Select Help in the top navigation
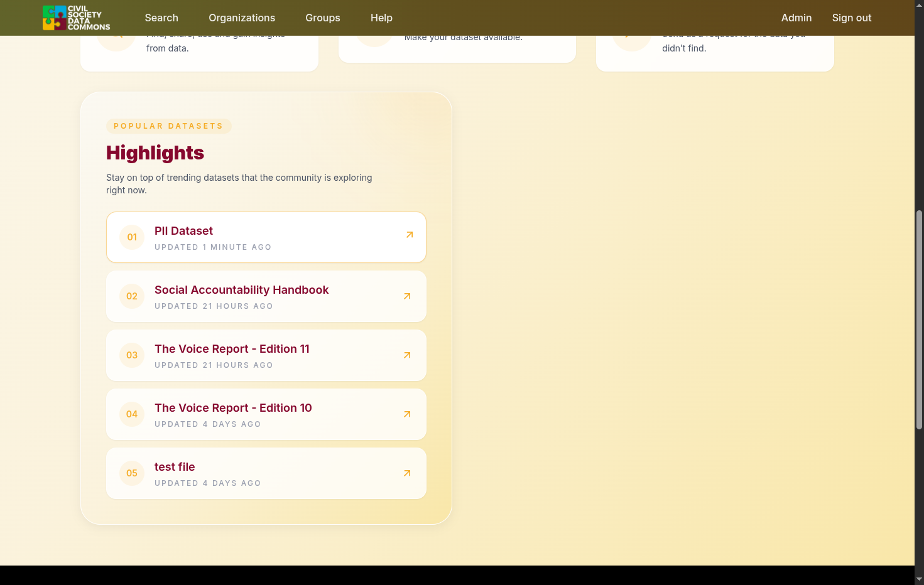Image resolution: width=924 pixels, height=585 pixels. [x=381, y=18]
